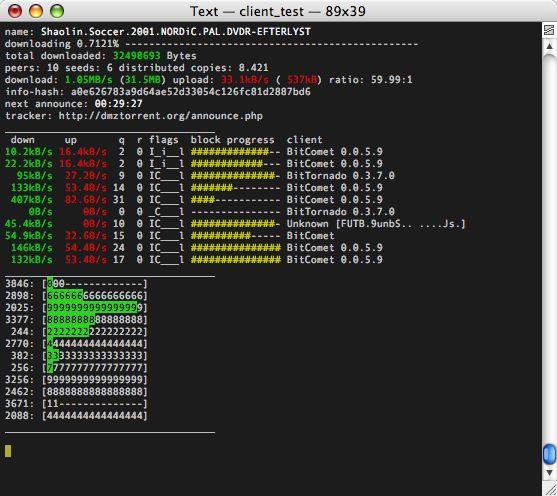The image size is (557, 496).
Task: Click the next announce timer 00:29:27
Action: click(x=118, y=104)
